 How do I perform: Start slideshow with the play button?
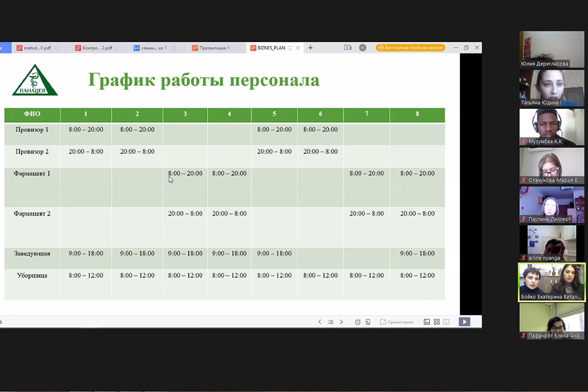[x=465, y=322]
